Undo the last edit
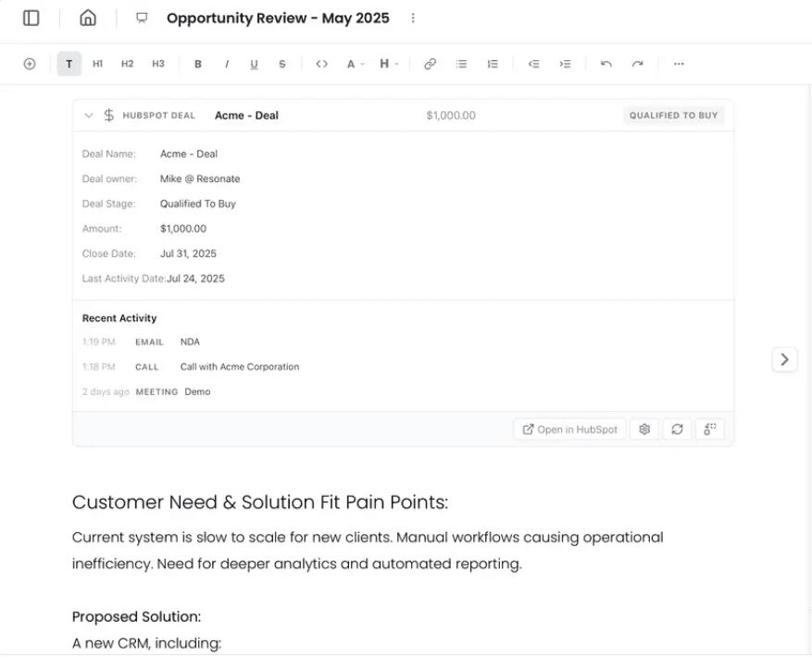The width and height of the screenshot is (812, 657). [606, 64]
